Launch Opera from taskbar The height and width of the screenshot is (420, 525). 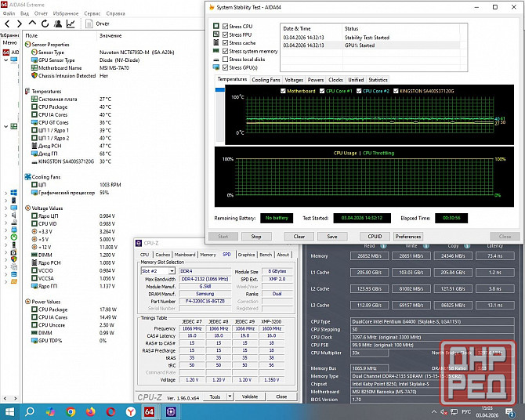(110, 411)
